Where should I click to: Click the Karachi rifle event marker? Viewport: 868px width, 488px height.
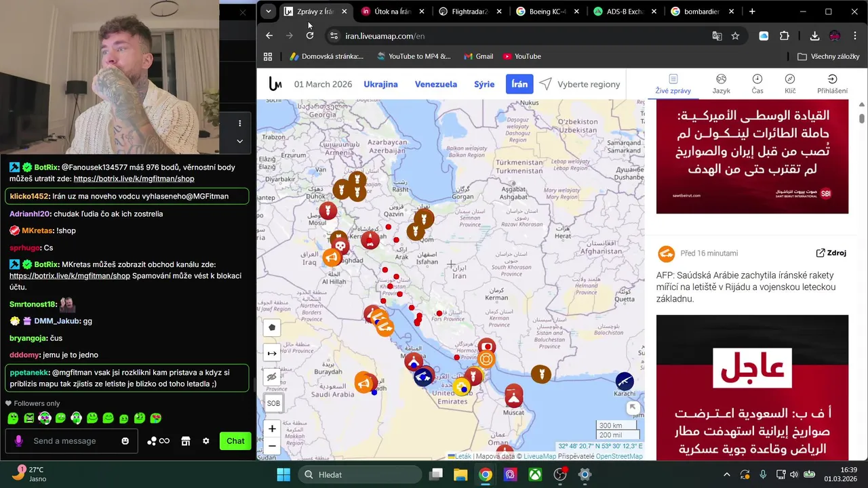625,381
